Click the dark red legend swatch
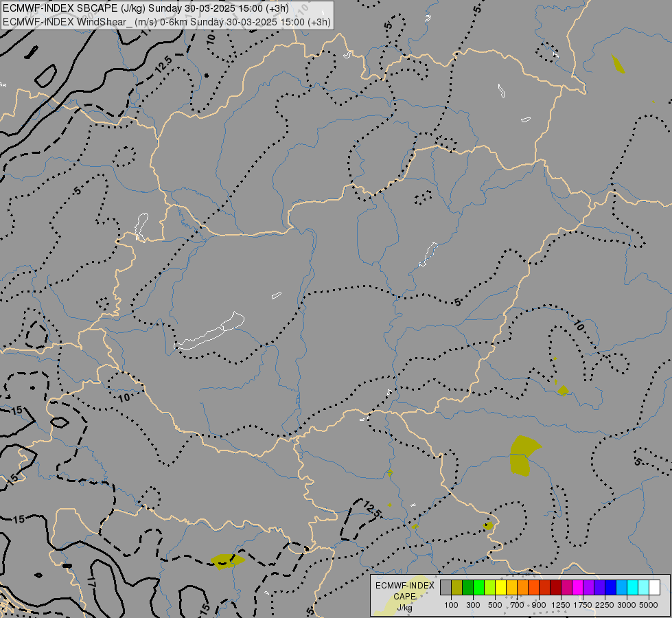672x618 pixels. [x=556, y=588]
